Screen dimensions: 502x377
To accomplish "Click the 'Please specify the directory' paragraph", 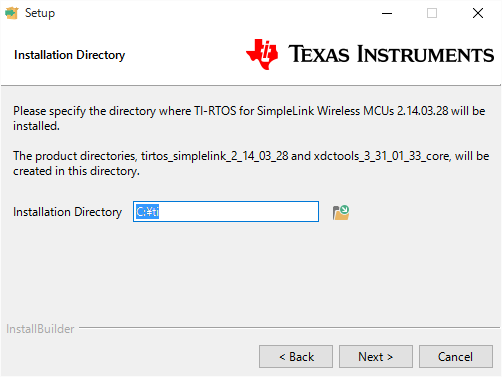I will (249, 118).
